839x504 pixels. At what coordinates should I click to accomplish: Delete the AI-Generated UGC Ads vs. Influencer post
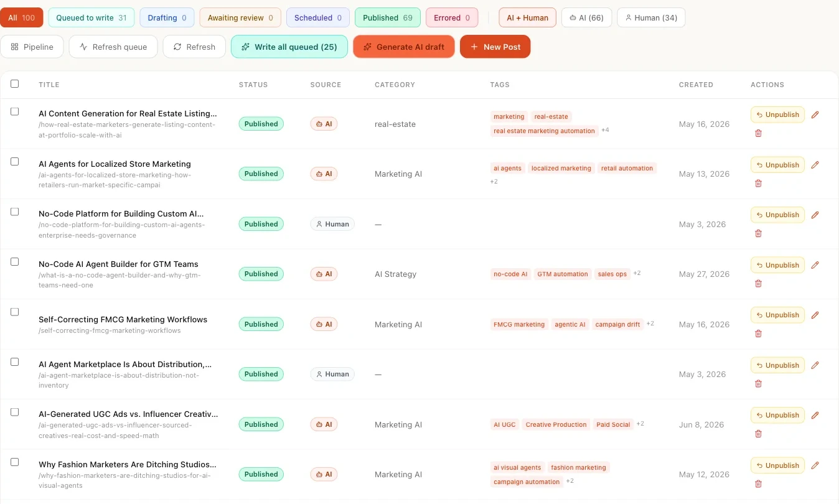(x=758, y=434)
